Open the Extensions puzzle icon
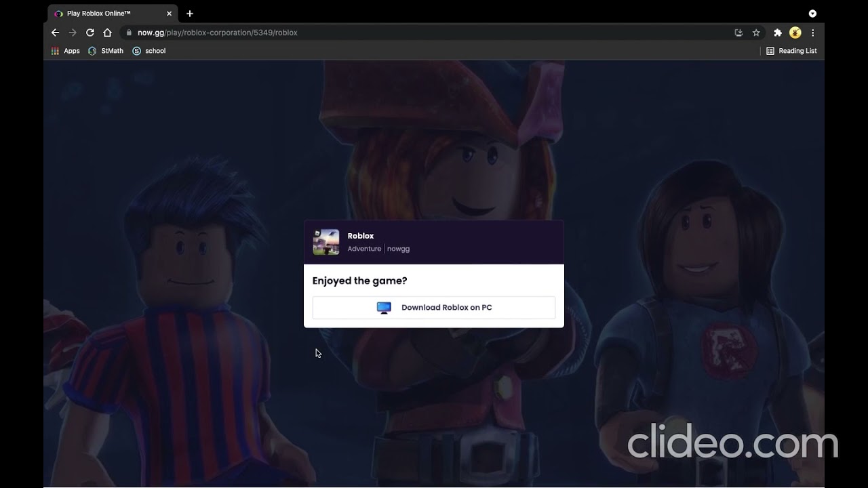Viewport: 868px width, 488px height. pos(778,33)
